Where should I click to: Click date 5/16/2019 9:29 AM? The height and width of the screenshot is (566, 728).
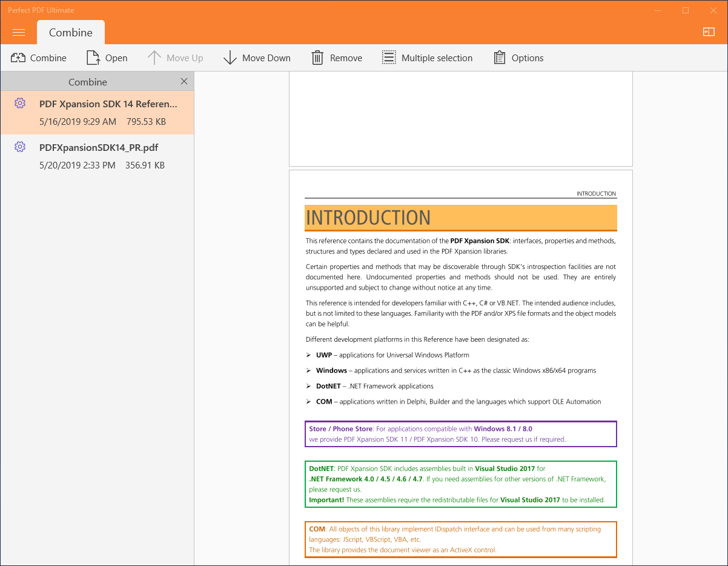pyautogui.click(x=78, y=121)
